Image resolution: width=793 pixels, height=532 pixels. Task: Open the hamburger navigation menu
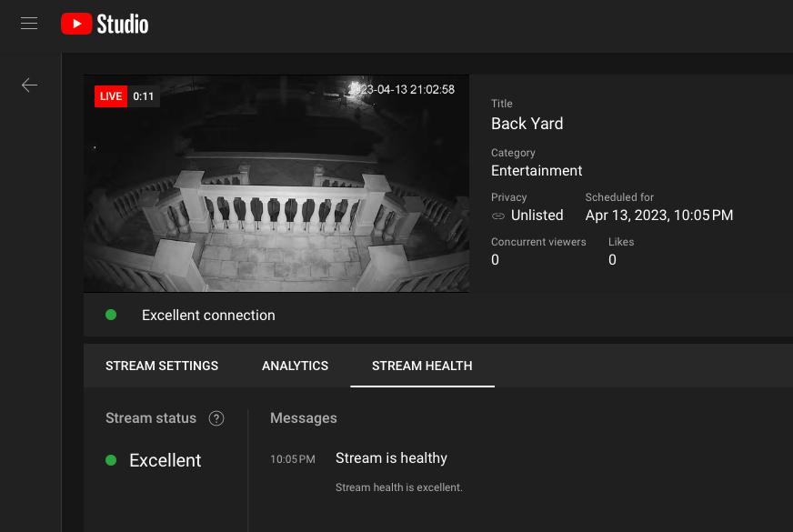pyautogui.click(x=29, y=24)
